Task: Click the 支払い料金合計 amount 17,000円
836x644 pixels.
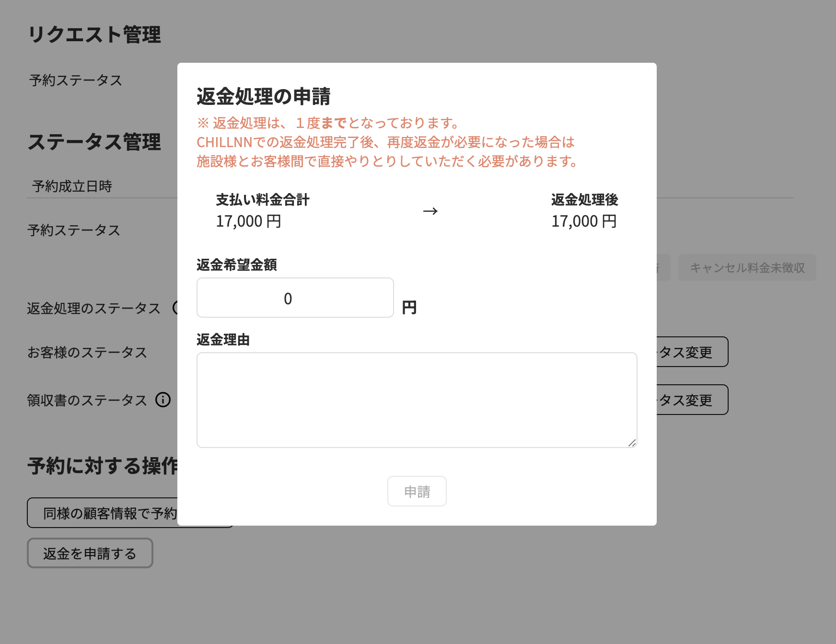Action: pyautogui.click(x=249, y=221)
